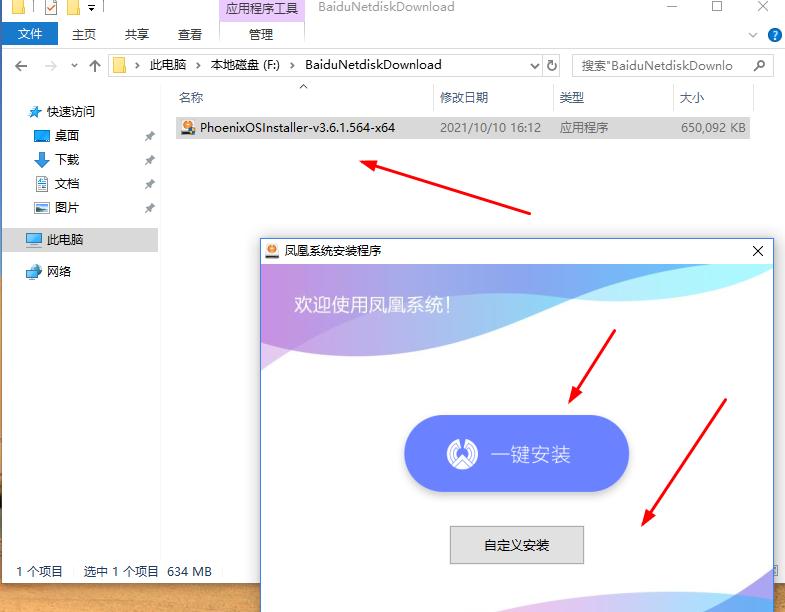Click the quick access Properties checkmark icon
This screenshot has width=785, height=612.
click(x=51, y=7)
